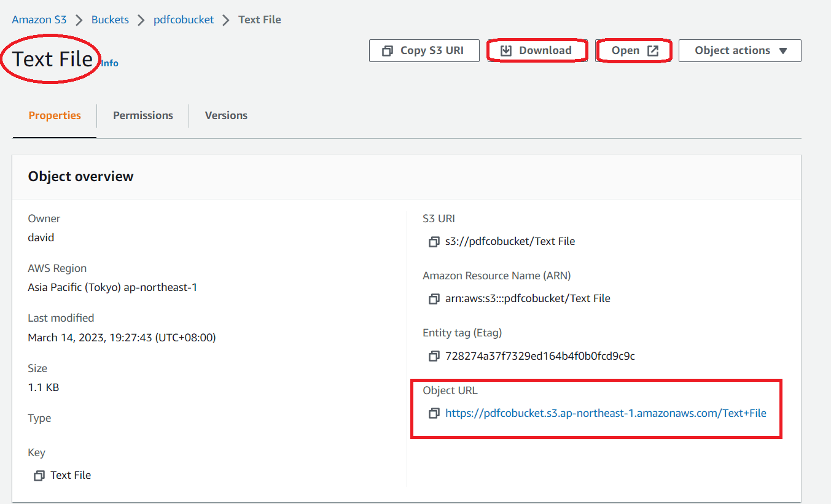Open the Versions tab
Image resolution: width=831 pixels, height=504 pixels.
[226, 115]
